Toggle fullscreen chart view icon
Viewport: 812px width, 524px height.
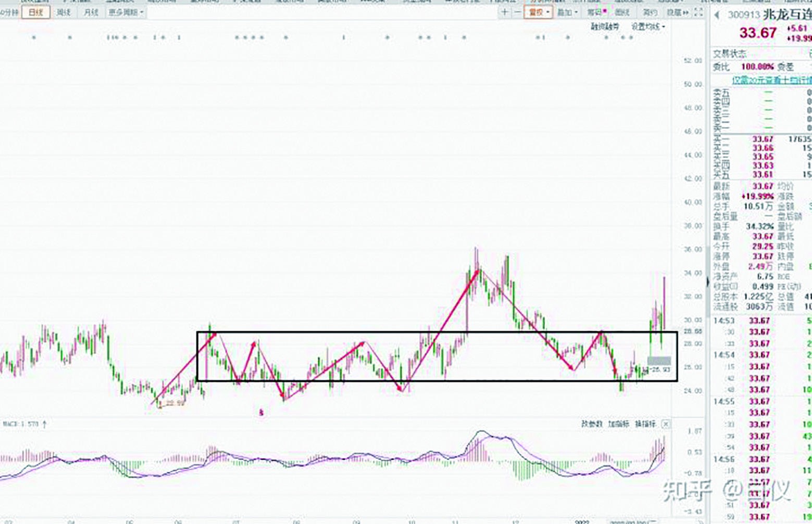[698, 12]
